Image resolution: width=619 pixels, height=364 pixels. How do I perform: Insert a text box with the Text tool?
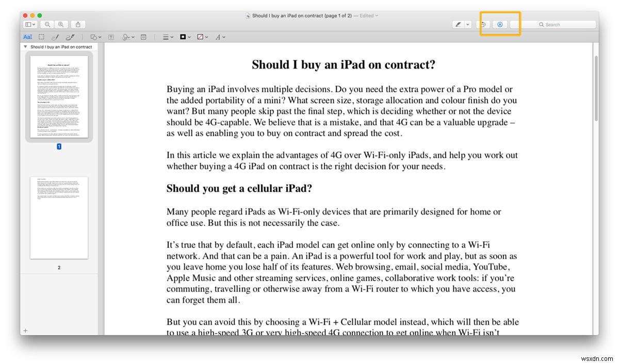[x=110, y=37]
